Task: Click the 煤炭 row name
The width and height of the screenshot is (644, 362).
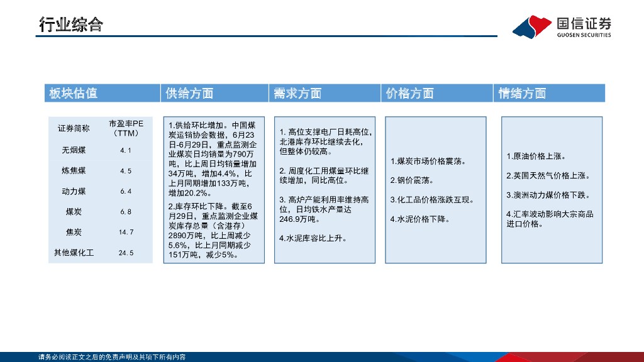Action: tap(74, 212)
